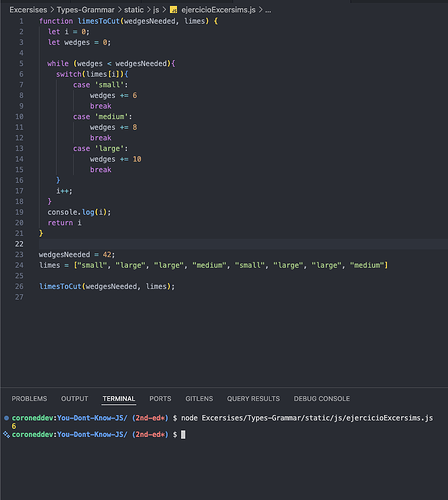The height and width of the screenshot is (500, 448).
Task: Click the node command in terminal
Action: tap(307, 418)
